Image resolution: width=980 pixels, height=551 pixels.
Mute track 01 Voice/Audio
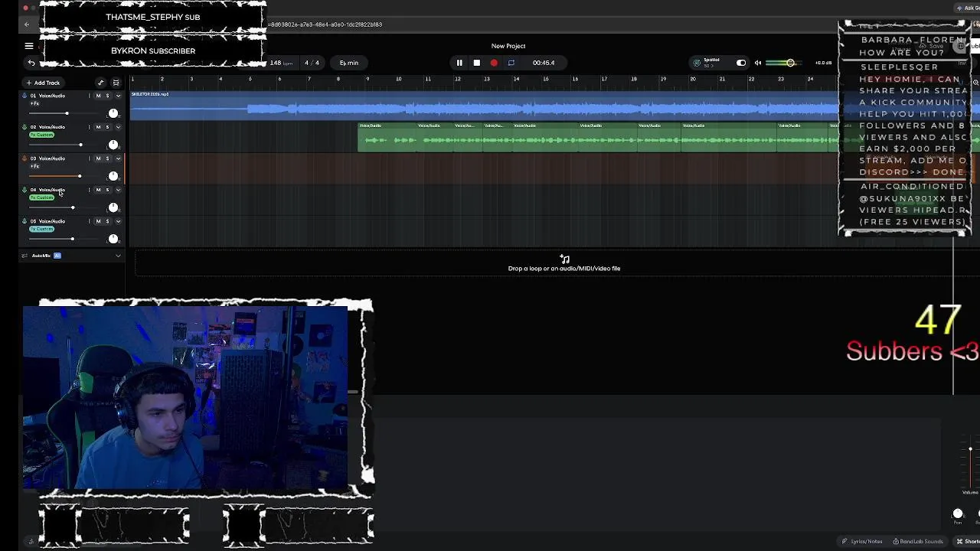(98, 96)
